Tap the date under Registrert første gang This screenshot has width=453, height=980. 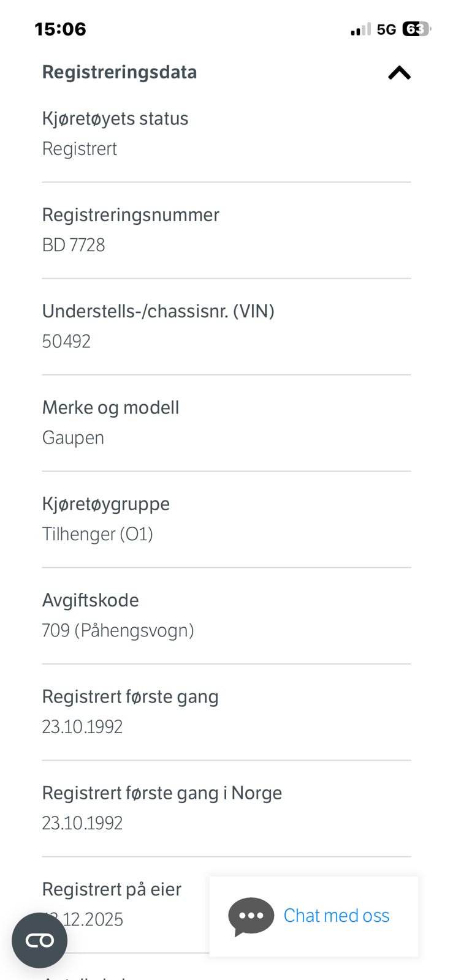pyautogui.click(x=82, y=727)
